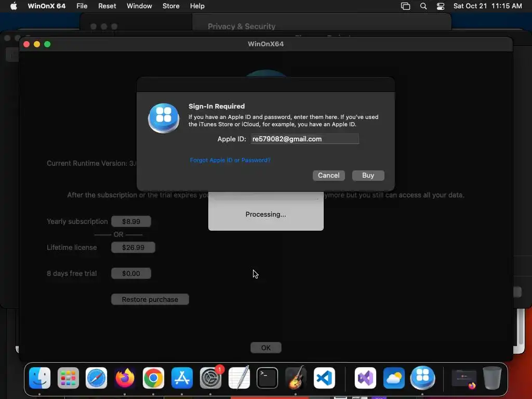The width and height of the screenshot is (532, 399).
Task: Open the WinOnX 64 application menu
Action: click(x=46, y=6)
